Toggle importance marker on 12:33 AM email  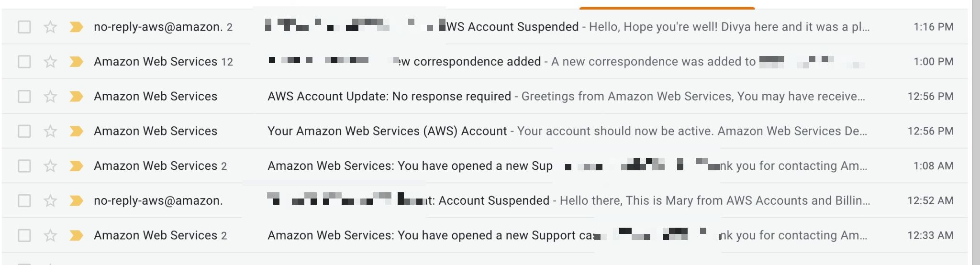(x=76, y=235)
